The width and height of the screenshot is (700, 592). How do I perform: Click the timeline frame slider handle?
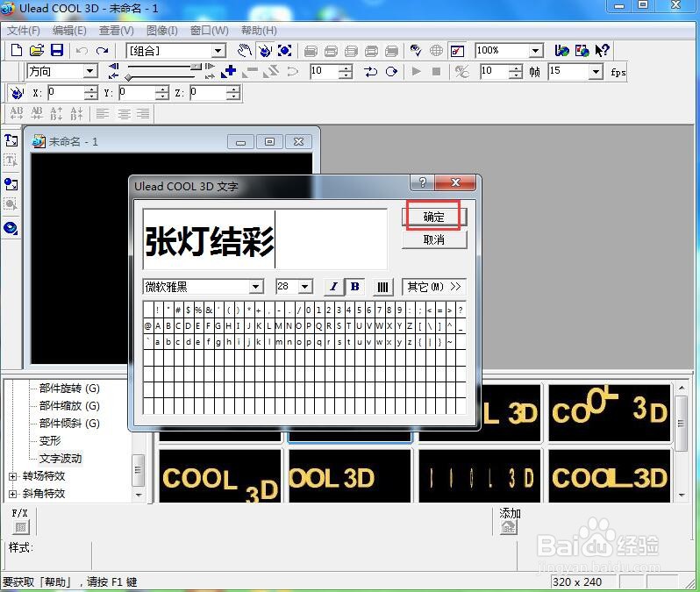tap(196, 67)
